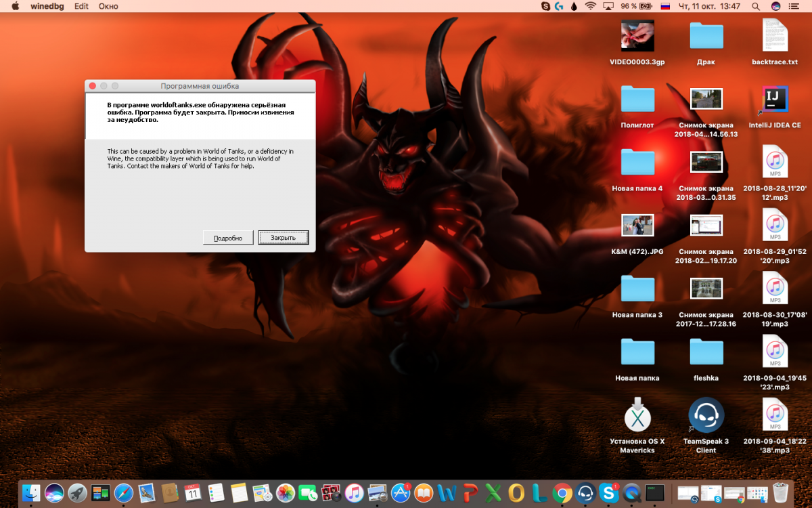Open Calendar icon showing 11 in Dock
The height and width of the screenshot is (508, 812).
pos(193,492)
